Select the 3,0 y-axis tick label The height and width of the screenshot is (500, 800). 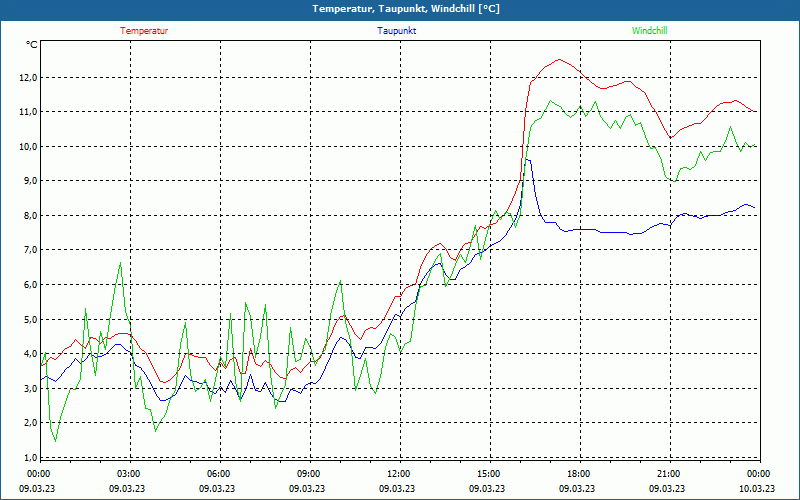29,388
